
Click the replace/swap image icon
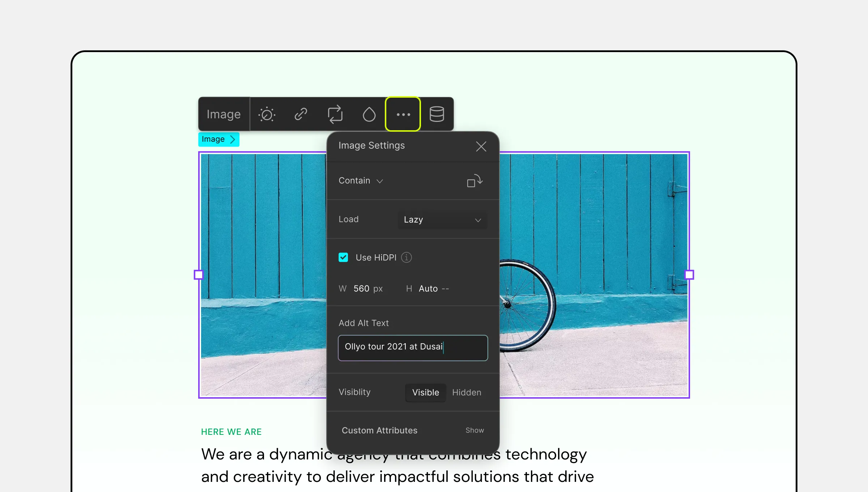click(x=335, y=114)
